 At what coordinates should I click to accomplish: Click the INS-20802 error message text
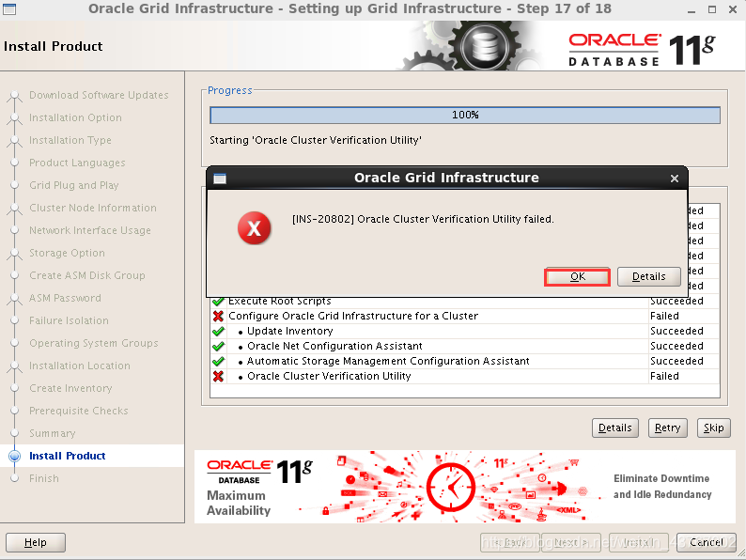[x=423, y=219]
